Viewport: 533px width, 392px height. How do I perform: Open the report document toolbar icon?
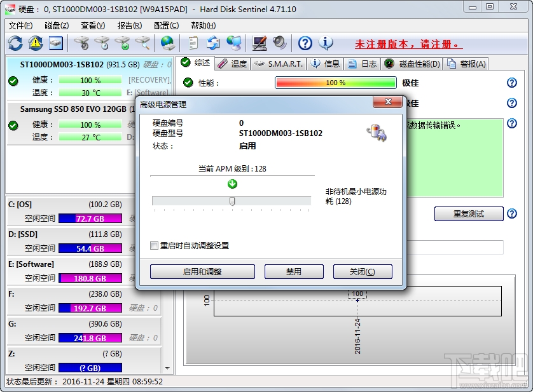(194, 43)
